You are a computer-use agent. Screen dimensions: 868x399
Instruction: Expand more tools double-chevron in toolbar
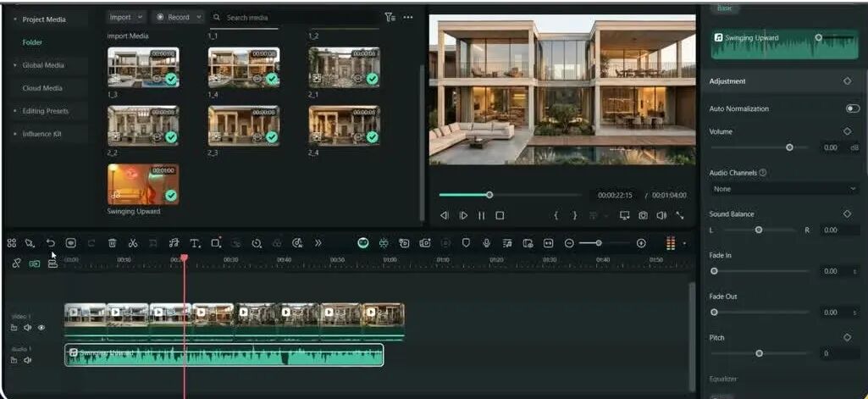tap(318, 243)
